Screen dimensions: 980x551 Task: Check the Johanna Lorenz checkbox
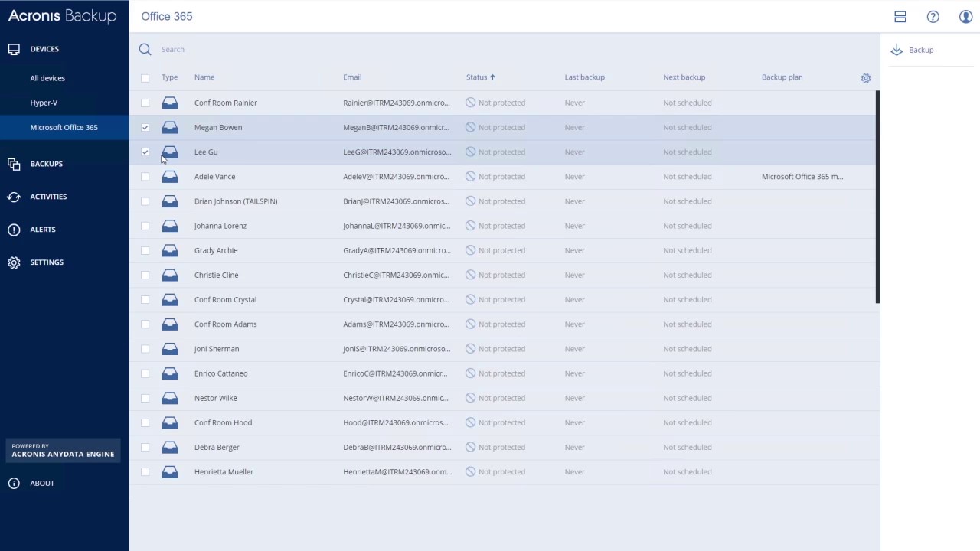pos(145,226)
